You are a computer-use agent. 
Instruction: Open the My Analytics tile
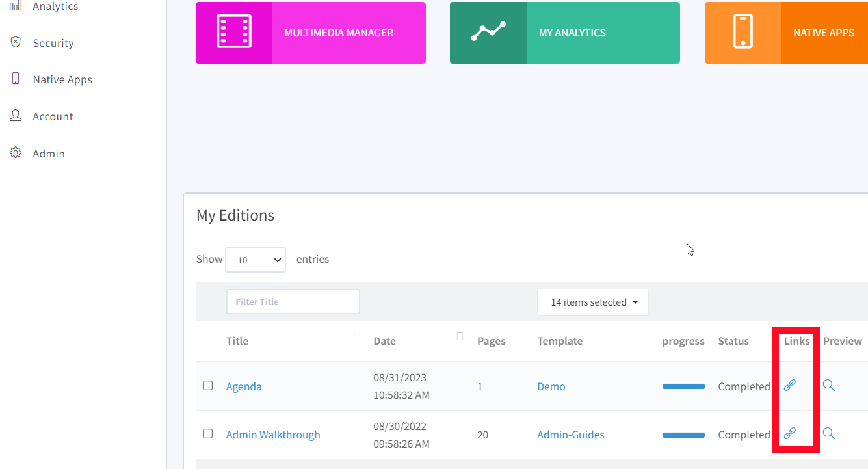(565, 33)
